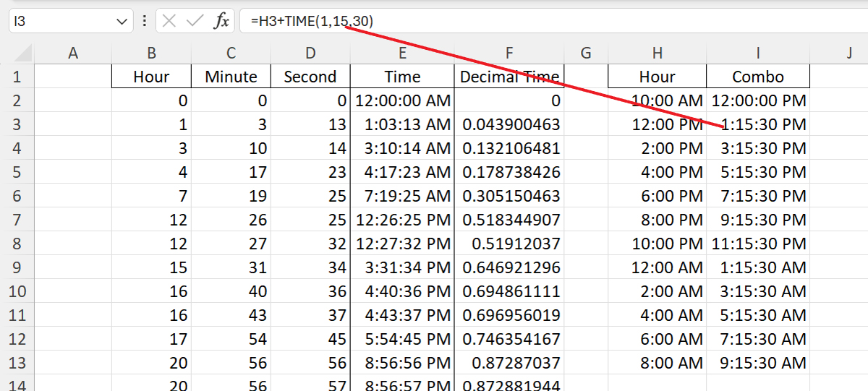Click the Minute header cell
This screenshot has height=391, width=868.
click(231, 77)
